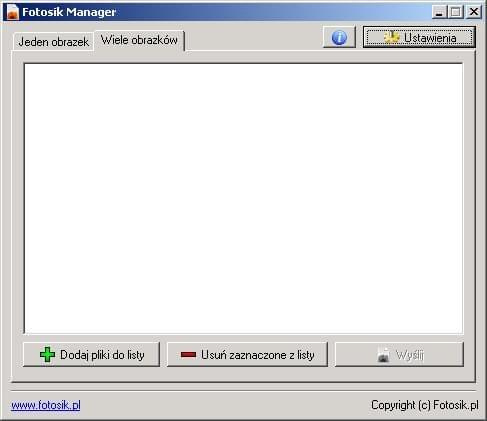Close the Fotosik Manager window
The height and width of the screenshot is (421, 487).
[x=474, y=12]
